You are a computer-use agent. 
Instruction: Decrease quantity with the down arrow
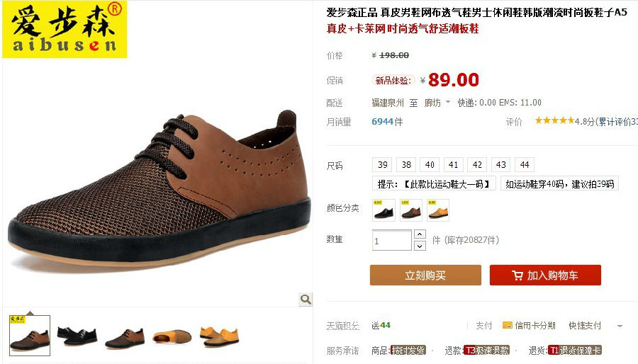(420, 246)
